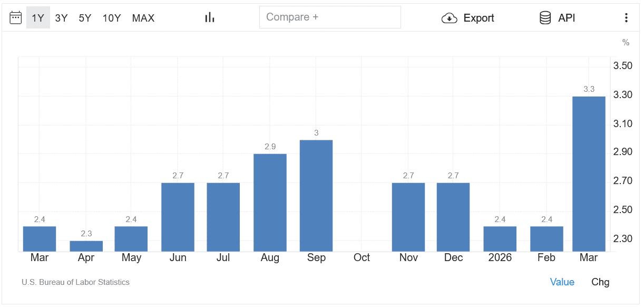
Task: Click the API database icon
Action: [545, 18]
